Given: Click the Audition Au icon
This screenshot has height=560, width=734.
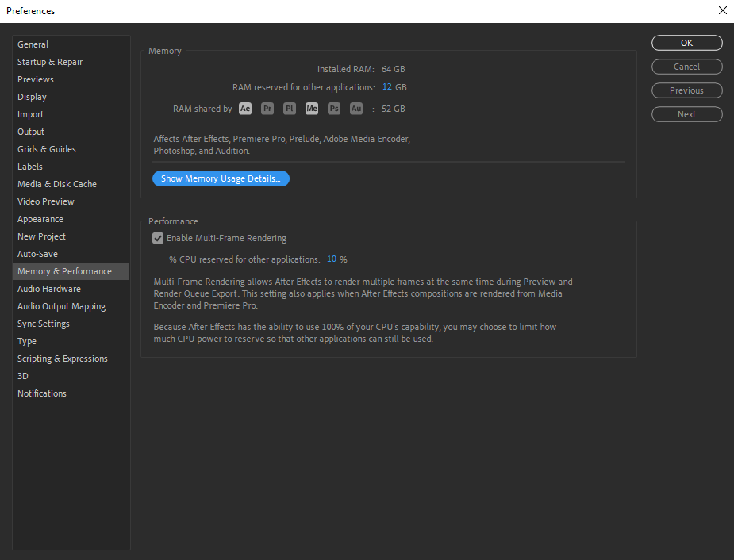Looking at the screenshot, I should [356, 109].
